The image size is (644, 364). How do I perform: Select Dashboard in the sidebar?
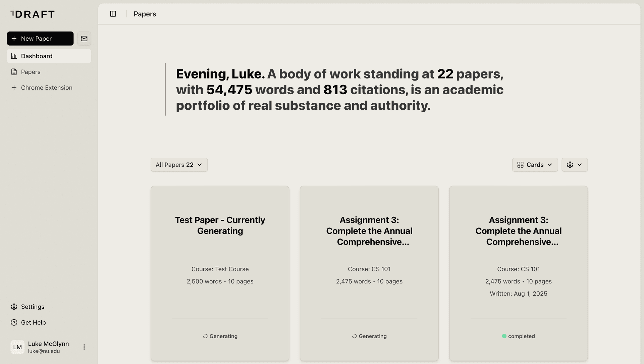click(x=37, y=56)
